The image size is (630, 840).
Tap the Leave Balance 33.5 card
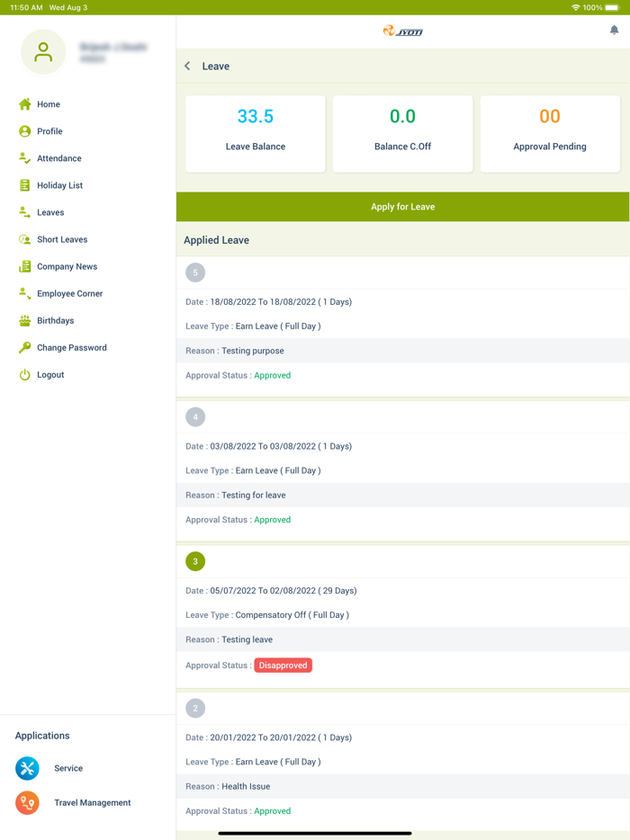coord(256,134)
